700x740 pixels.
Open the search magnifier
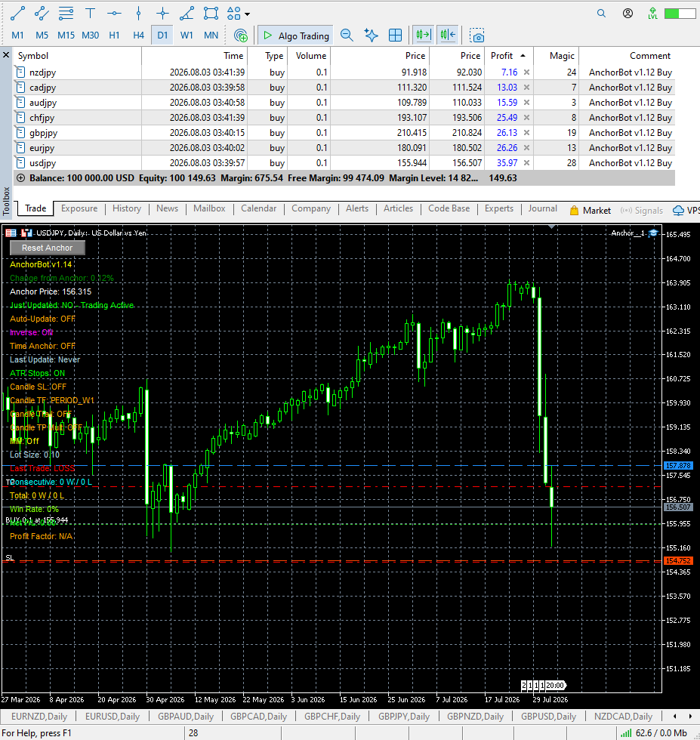[x=601, y=14]
